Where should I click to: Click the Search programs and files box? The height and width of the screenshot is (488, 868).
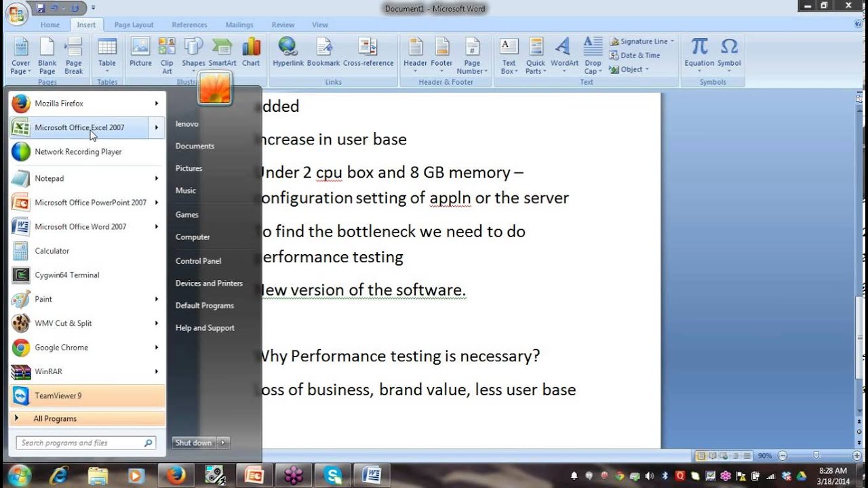coord(86,443)
